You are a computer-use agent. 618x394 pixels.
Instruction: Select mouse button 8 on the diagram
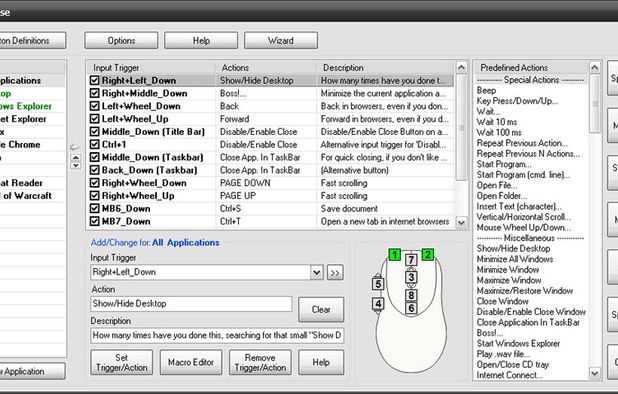tap(411, 295)
